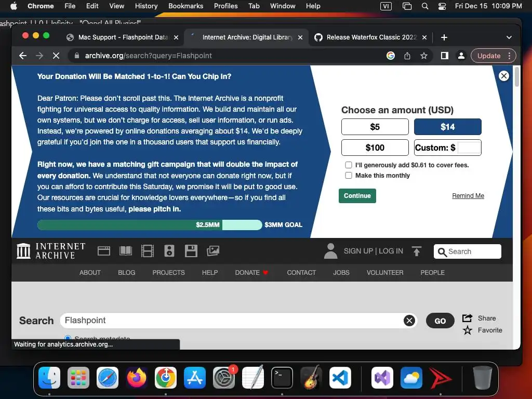Select the $14 donation amount

pyautogui.click(x=447, y=127)
